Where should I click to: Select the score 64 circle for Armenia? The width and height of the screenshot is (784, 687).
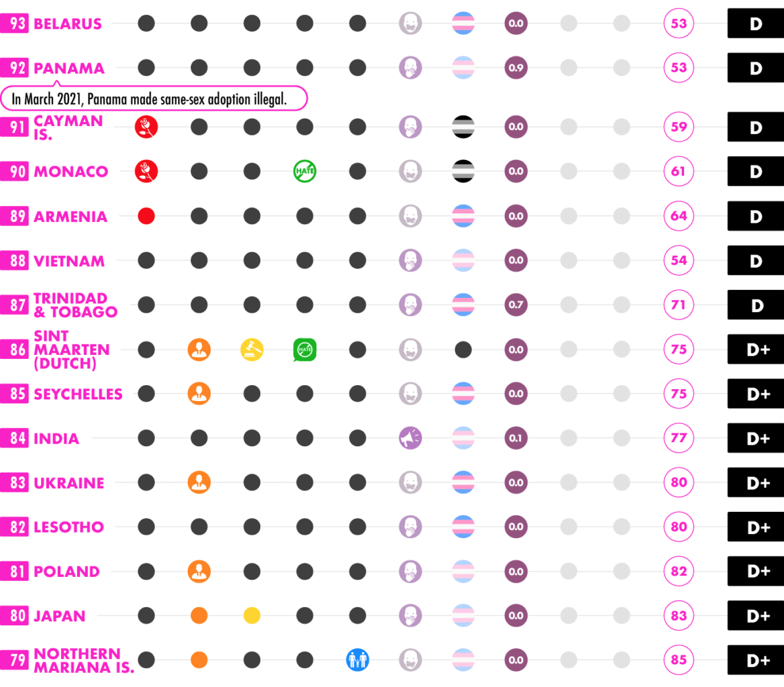(x=679, y=216)
